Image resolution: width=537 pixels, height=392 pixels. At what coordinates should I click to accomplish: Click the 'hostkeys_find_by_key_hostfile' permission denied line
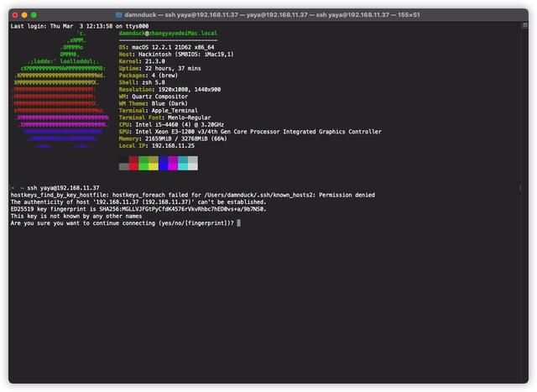(x=193, y=195)
